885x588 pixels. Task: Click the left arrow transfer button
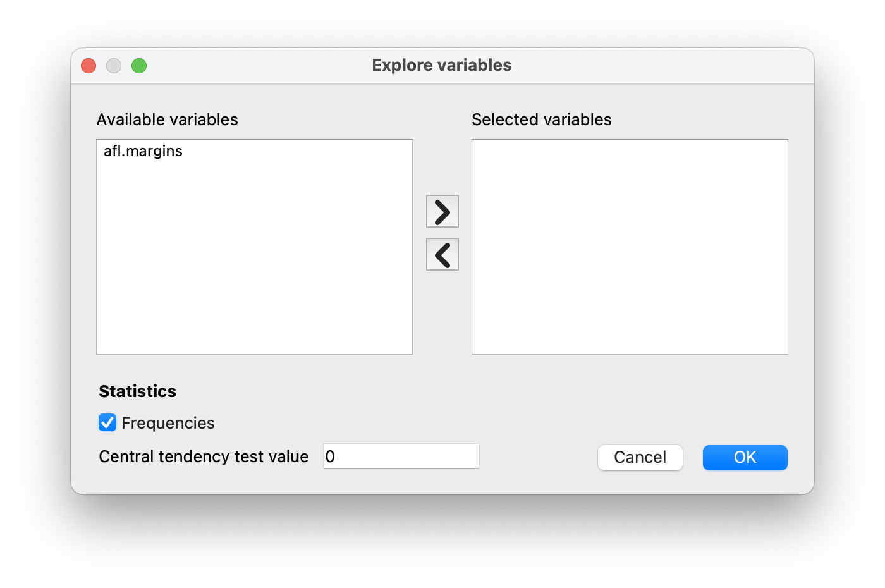tap(442, 254)
